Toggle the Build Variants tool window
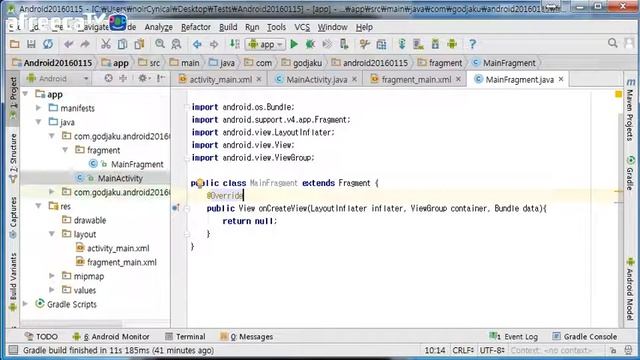 pos(13,282)
